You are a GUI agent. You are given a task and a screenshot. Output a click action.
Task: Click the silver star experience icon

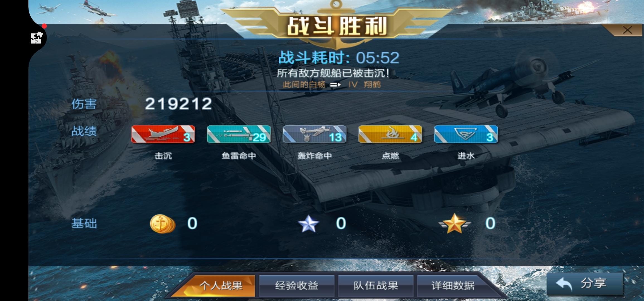(x=308, y=224)
